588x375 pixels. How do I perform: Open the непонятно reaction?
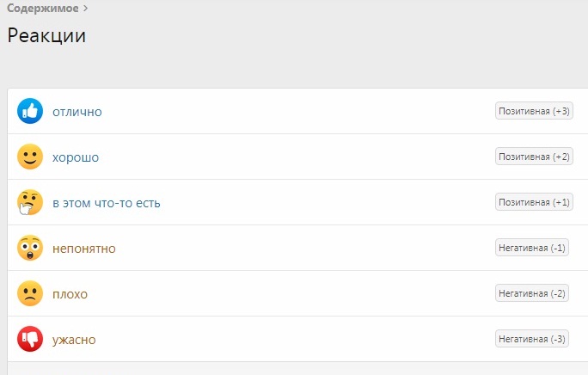pos(84,249)
